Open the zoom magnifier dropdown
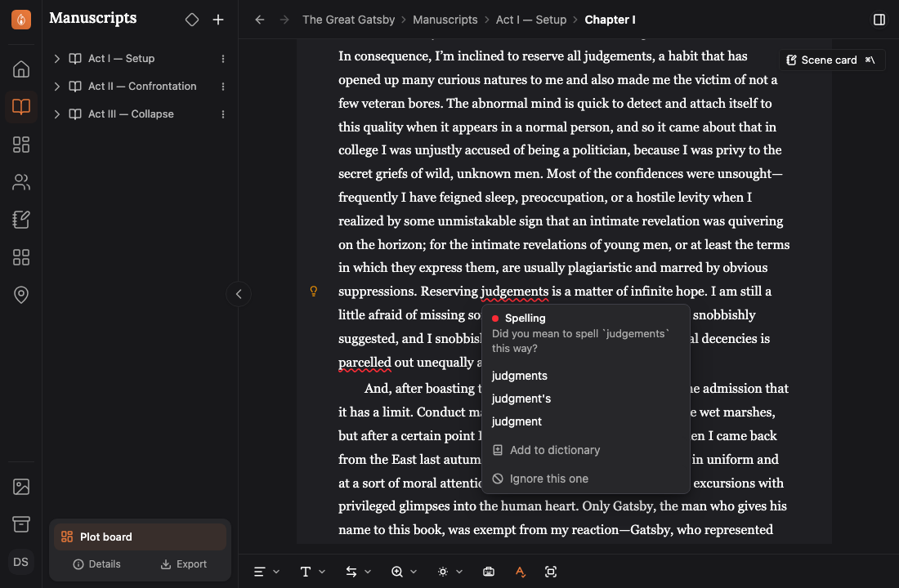This screenshot has width=899, height=588. click(405, 572)
